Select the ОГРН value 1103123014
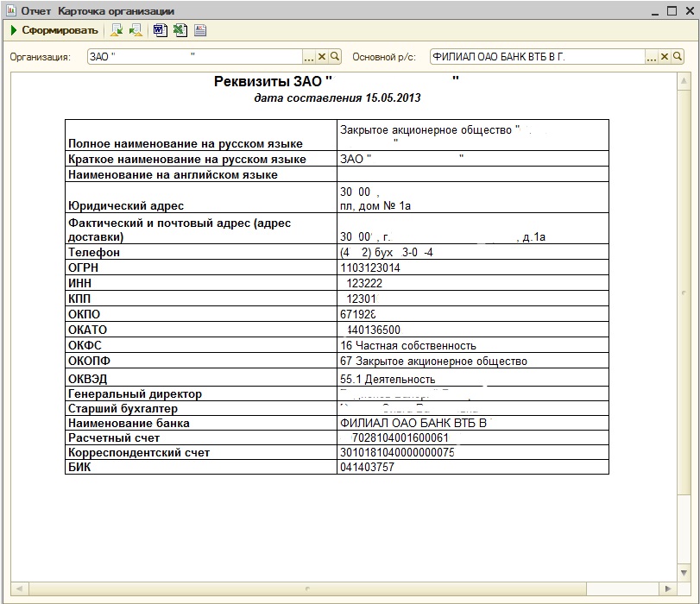This screenshot has width=700, height=604. [x=370, y=267]
